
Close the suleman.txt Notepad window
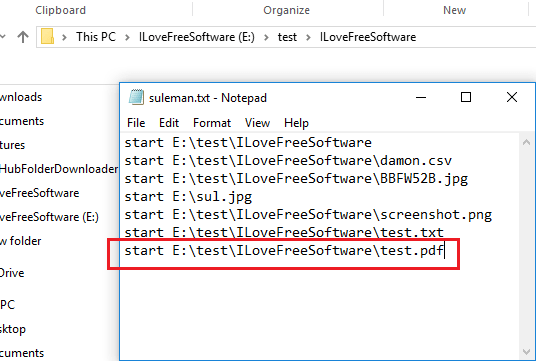point(512,97)
